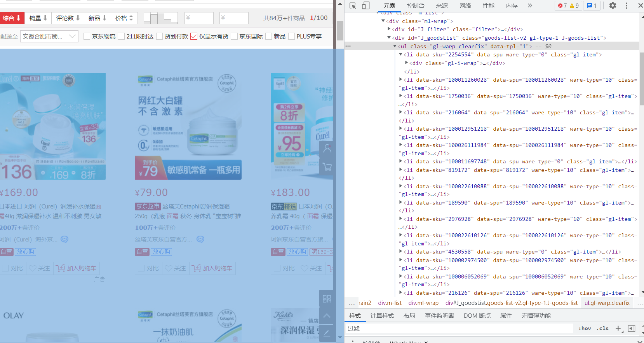Click the maximum price input
The width and height of the screenshot is (644, 343).
[234, 18]
